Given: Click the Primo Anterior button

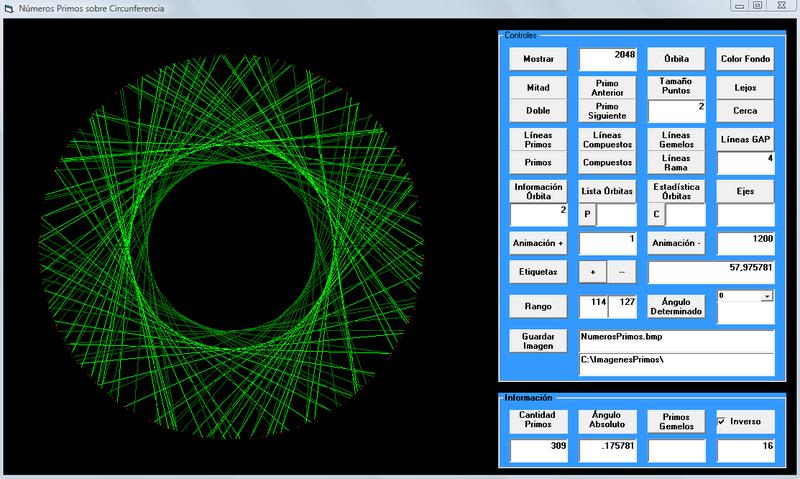Looking at the screenshot, I should point(607,88).
